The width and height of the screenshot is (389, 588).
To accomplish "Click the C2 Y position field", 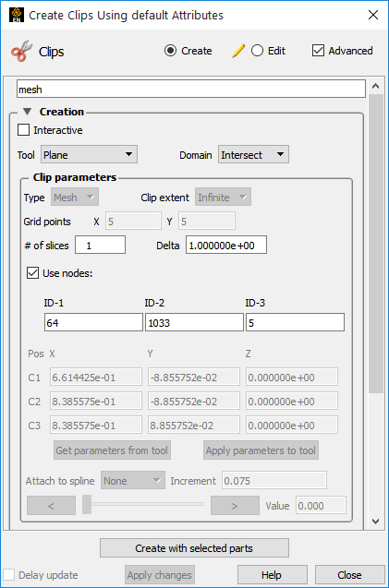I will (194, 402).
